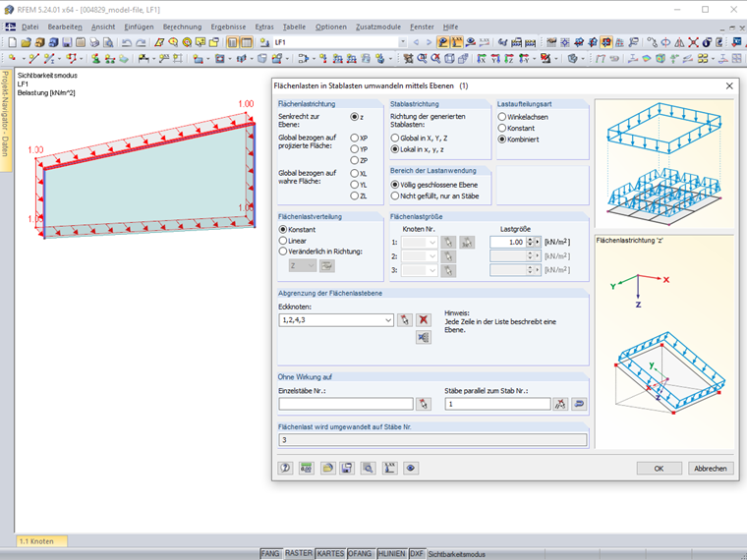
Task: Open Knoten Nr. 3 dropdown
Action: [x=432, y=270]
